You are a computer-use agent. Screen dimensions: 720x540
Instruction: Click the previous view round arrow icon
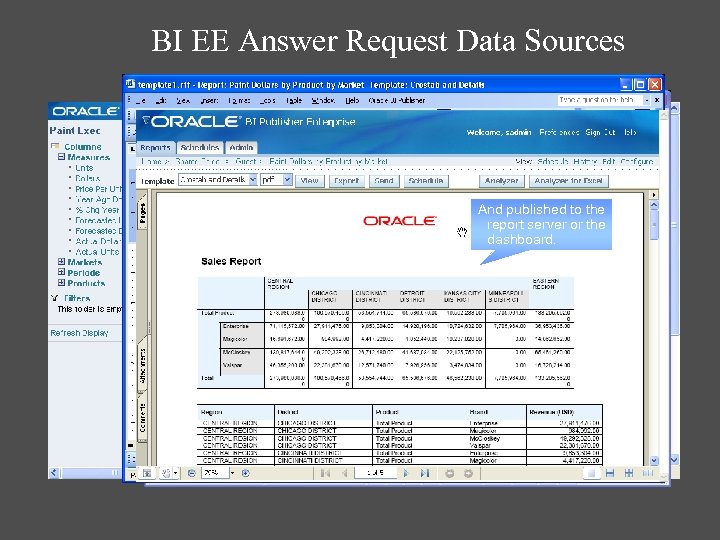coord(450,473)
